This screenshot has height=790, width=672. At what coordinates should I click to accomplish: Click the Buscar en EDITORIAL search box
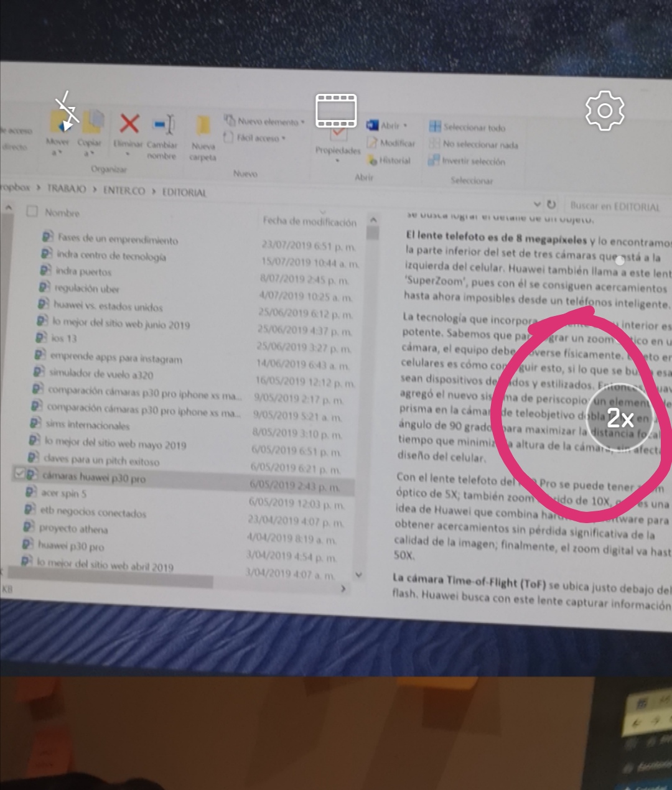[x=617, y=207]
